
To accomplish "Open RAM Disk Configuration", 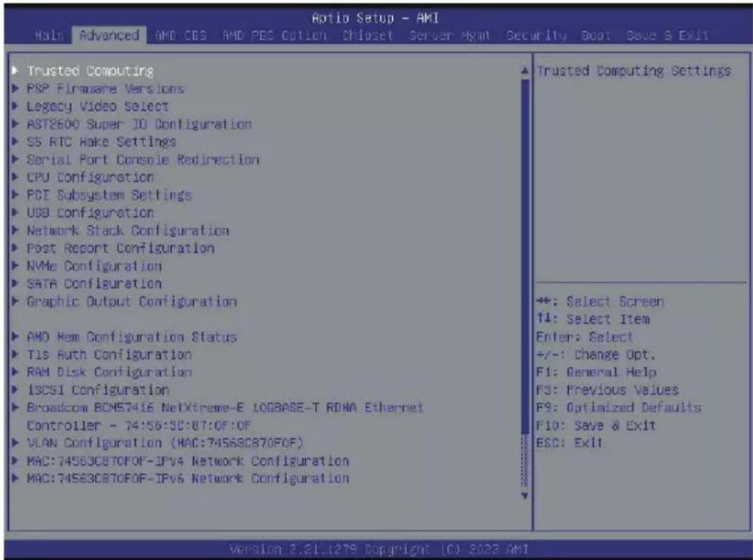I will pyautogui.click(x=109, y=372).
